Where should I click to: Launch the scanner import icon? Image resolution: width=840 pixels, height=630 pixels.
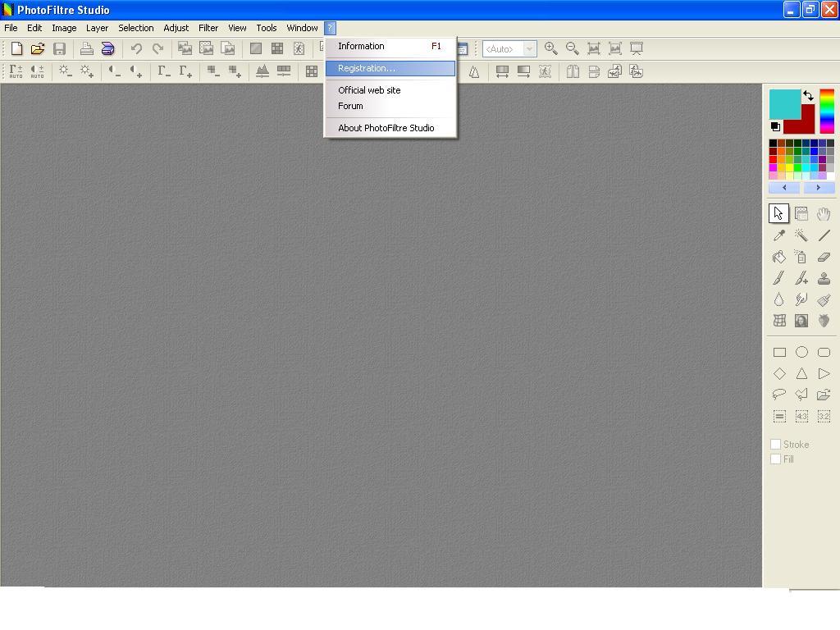[107, 48]
